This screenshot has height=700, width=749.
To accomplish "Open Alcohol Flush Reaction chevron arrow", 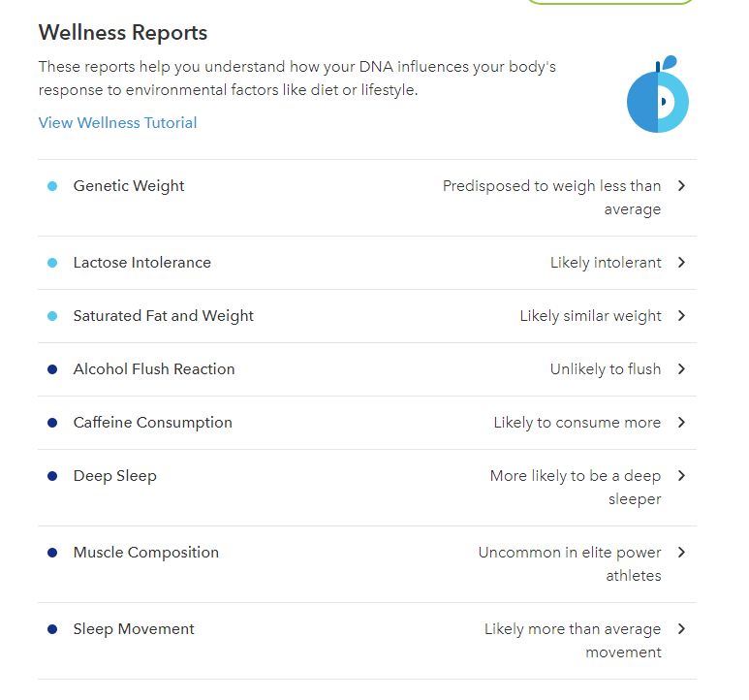I will 681,368.
